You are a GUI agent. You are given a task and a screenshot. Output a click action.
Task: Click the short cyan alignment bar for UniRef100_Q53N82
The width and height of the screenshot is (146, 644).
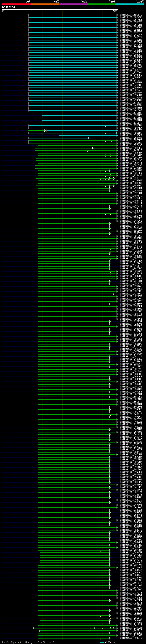pos(59,138)
